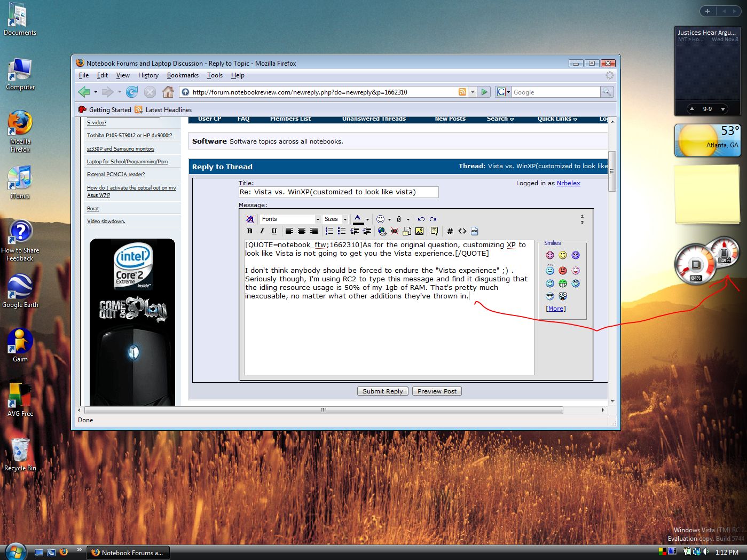Click the Submit Reply button
This screenshot has width=747, height=560.
click(x=383, y=391)
